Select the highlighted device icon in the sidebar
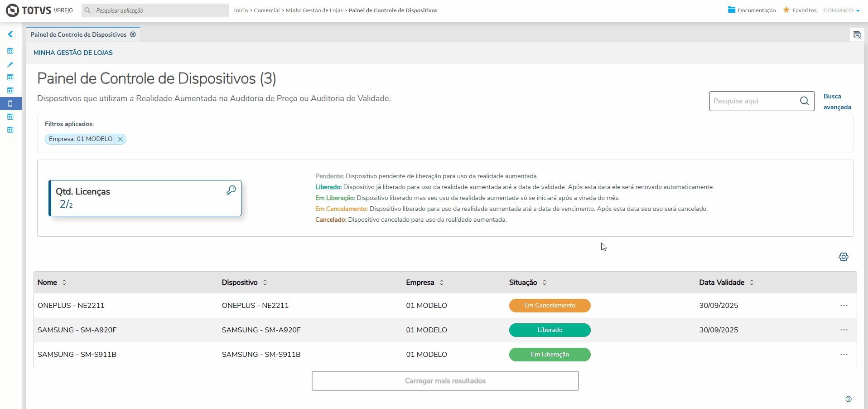Viewport: 868px width, 409px height. point(10,103)
